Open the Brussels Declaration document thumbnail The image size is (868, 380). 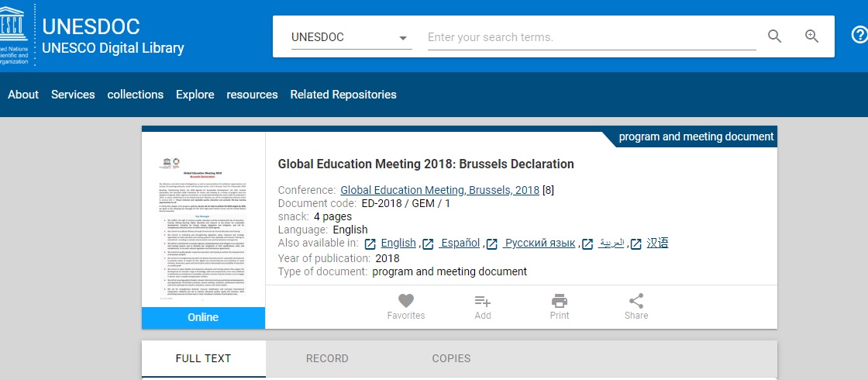click(x=203, y=228)
